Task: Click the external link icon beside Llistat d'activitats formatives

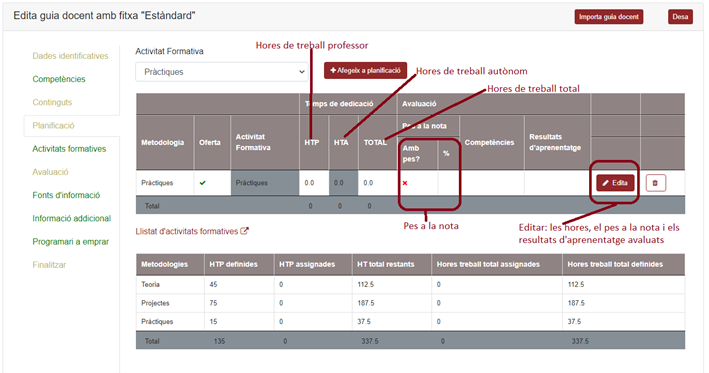Action: click(244, 231)
